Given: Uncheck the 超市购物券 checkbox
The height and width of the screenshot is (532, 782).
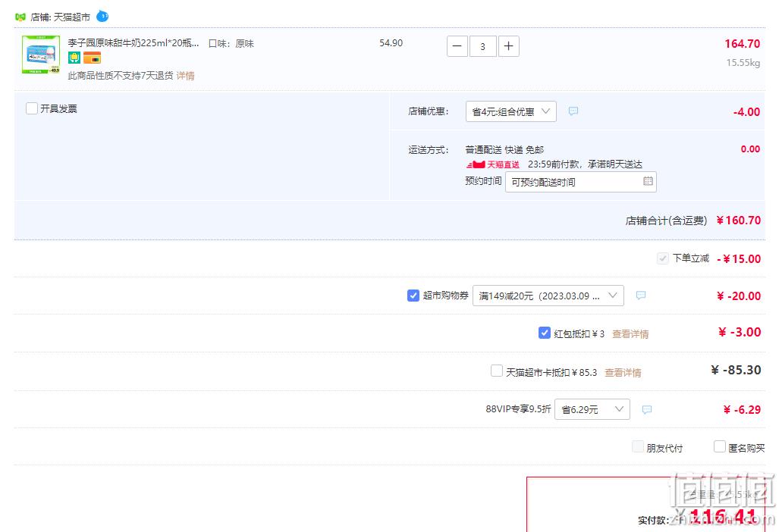Looking at the screenshot, I should coord(413,296).
